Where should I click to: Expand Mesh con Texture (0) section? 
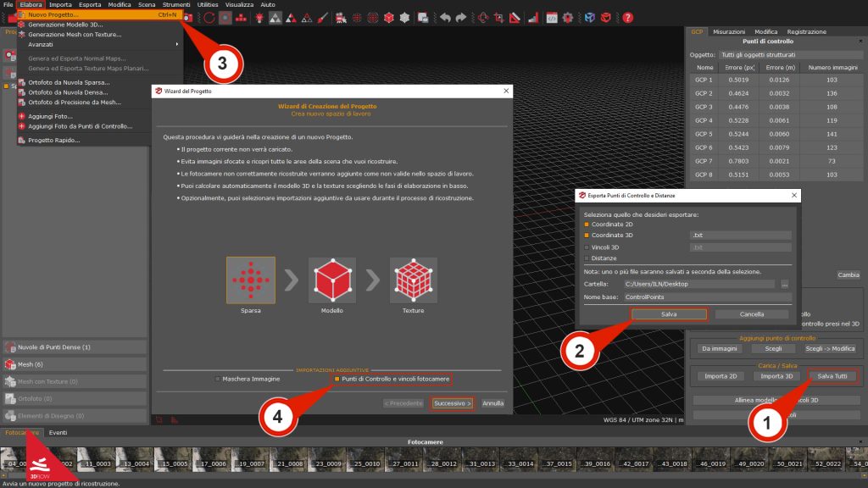pyautogui.click(x=75, y=382)
